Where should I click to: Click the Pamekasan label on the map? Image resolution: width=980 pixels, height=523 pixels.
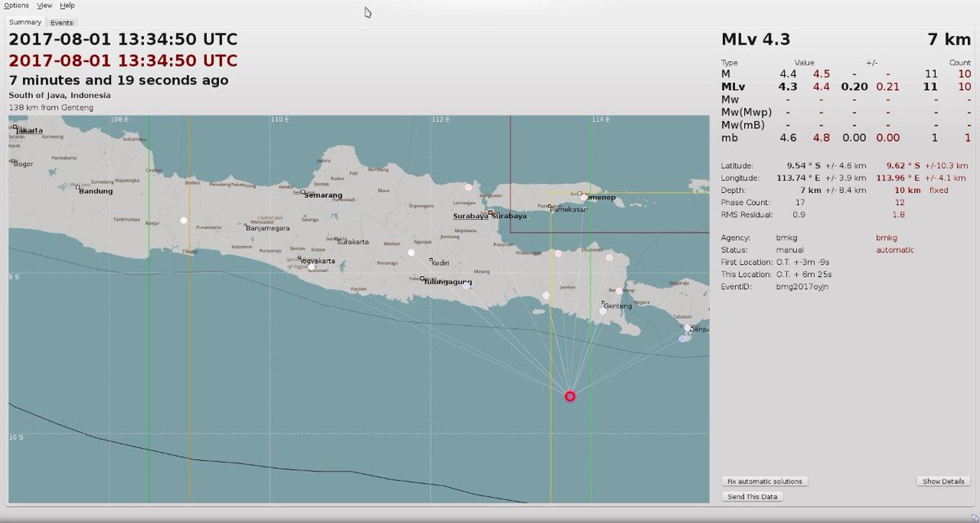571,209
